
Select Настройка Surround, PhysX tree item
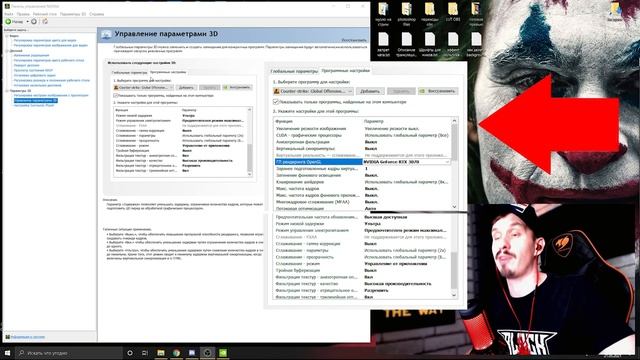(34, 105)
